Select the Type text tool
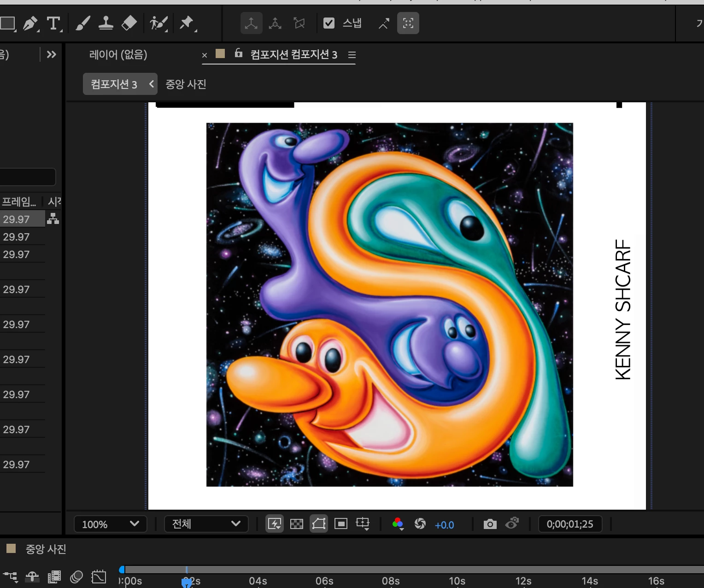The image size is (704, 588). point(54,23)
